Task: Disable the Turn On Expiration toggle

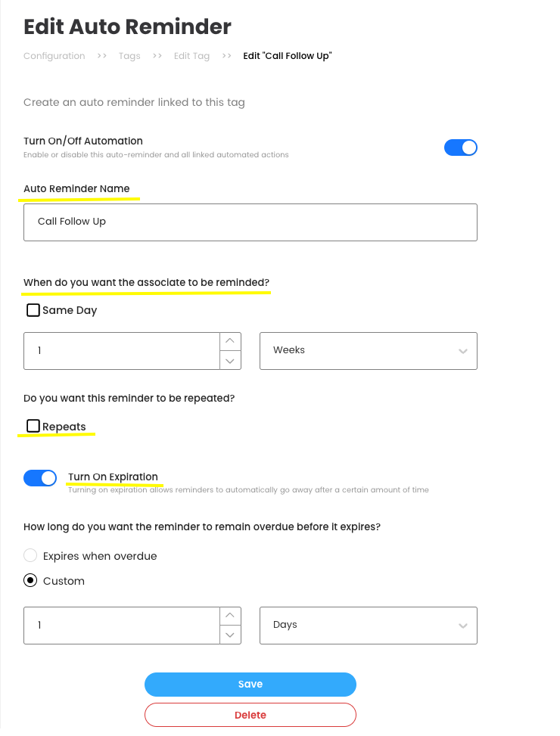Action: (40, 478)
